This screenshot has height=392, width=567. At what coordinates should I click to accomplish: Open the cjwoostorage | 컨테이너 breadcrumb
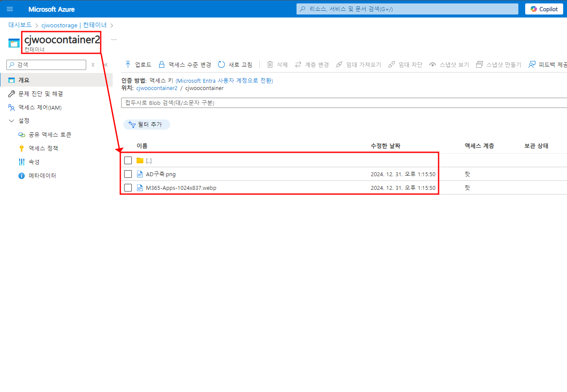[74, 25]
